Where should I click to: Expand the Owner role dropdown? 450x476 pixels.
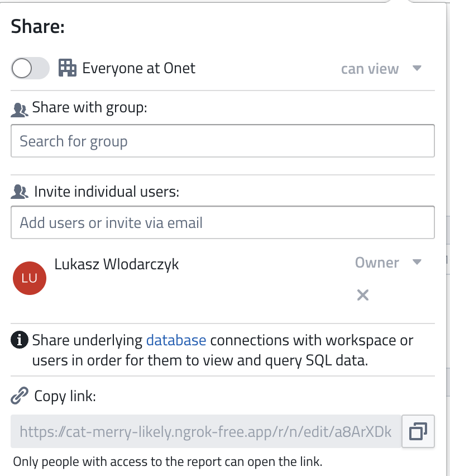(389, 263)
